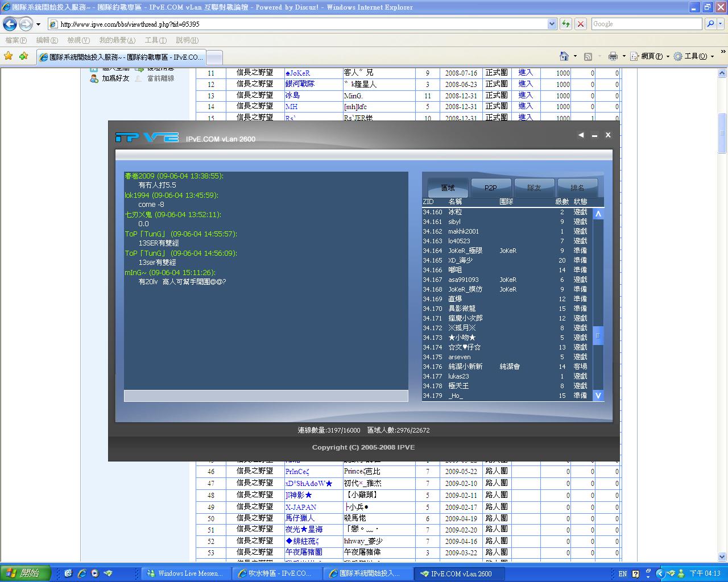
Task: Click the Favorites star icon
Action: [x=9, y=56]
